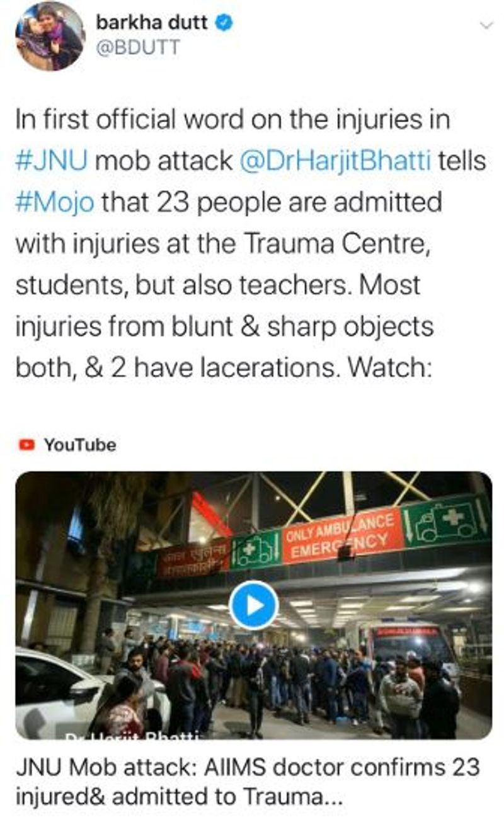Open the #Mojo hashtag
This screenshot has height=822, width=504.
pos(55,203)
